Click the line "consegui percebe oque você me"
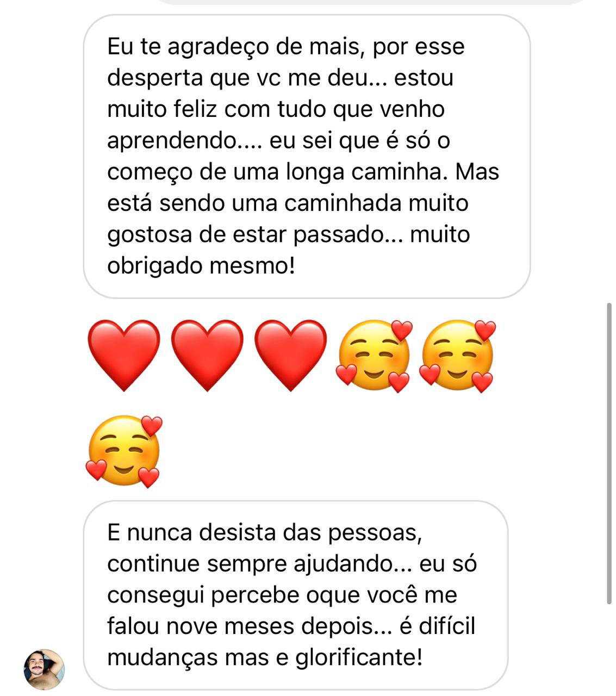The image size is (616, 696). [282, 595]
